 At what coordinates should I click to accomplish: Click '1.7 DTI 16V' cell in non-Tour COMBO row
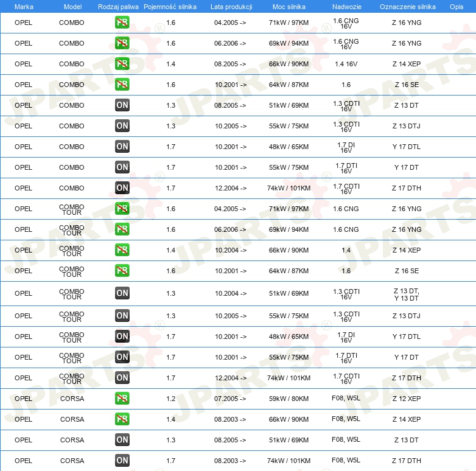(346, 168)
